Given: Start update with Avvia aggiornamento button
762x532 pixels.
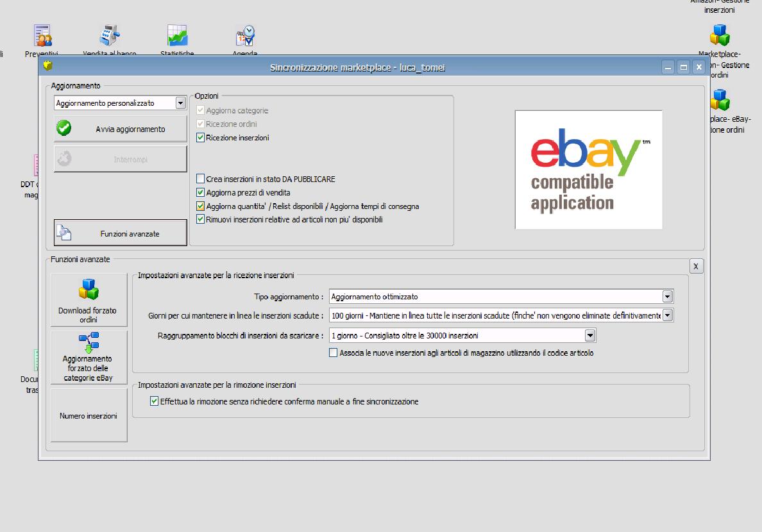Looking at the screenshot, I should coord(120,129).
